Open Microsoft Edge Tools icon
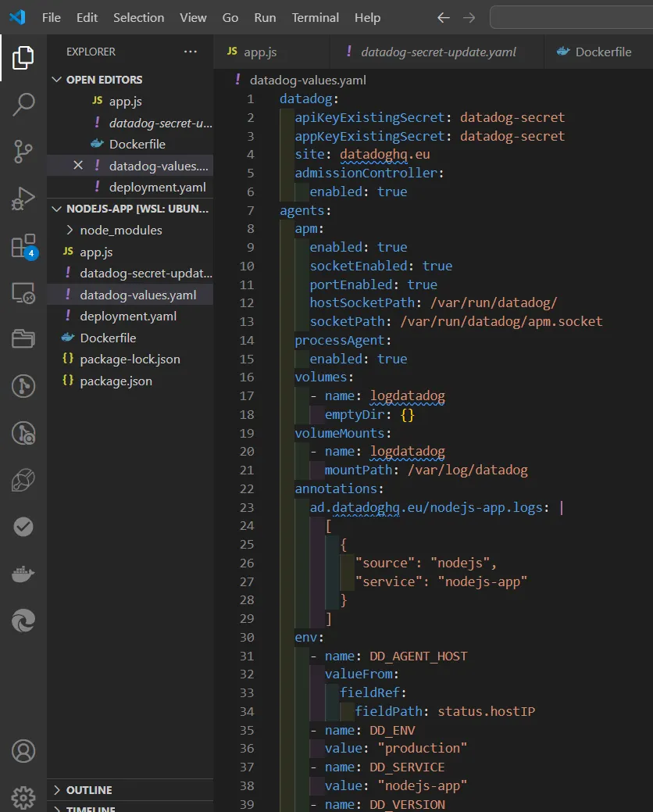This screenshot has width=653, height=812. coord(23,621)
